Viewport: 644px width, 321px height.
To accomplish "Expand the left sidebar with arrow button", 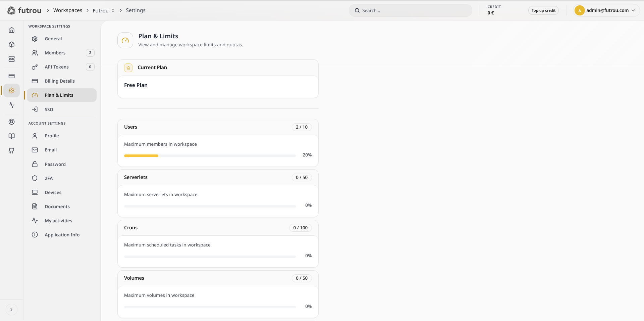I will [x=11, y=310].
